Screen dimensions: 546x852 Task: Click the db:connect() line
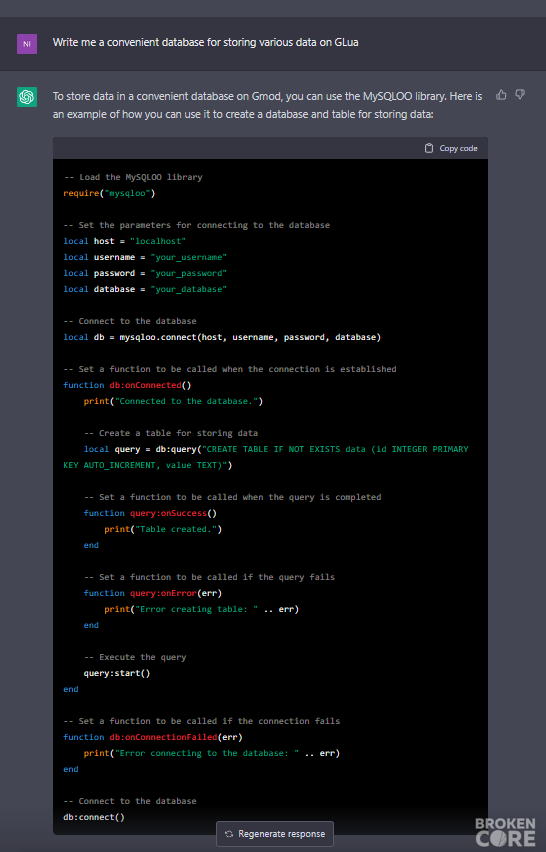point(94,817)
